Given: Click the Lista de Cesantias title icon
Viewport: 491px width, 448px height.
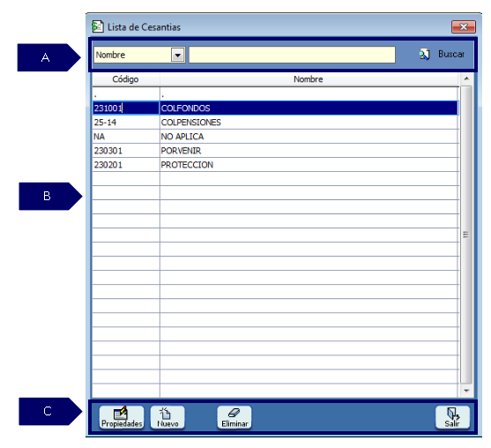Looking at the screenshot, I should (97, 26).
